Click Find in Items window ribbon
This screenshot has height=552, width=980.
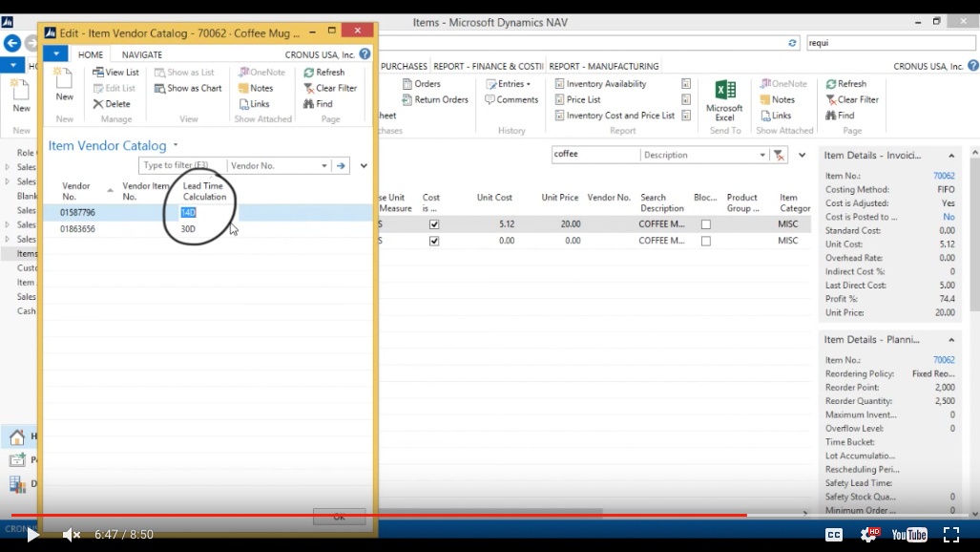coord(840,116)
